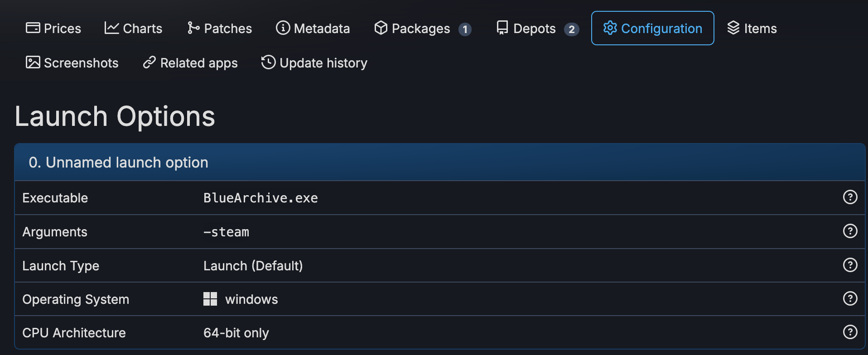Switch to the Charts tab
The image size is (868, 355).
pos(133,29)
